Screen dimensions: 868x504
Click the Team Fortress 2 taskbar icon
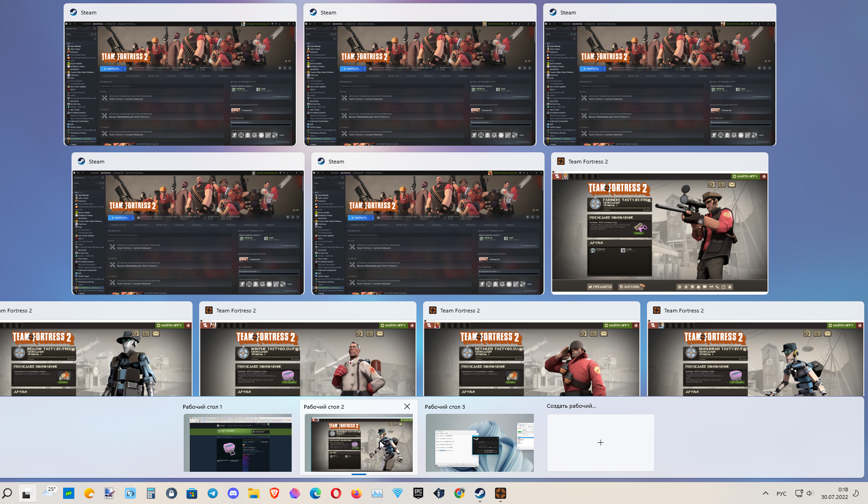tap(501, 493)
